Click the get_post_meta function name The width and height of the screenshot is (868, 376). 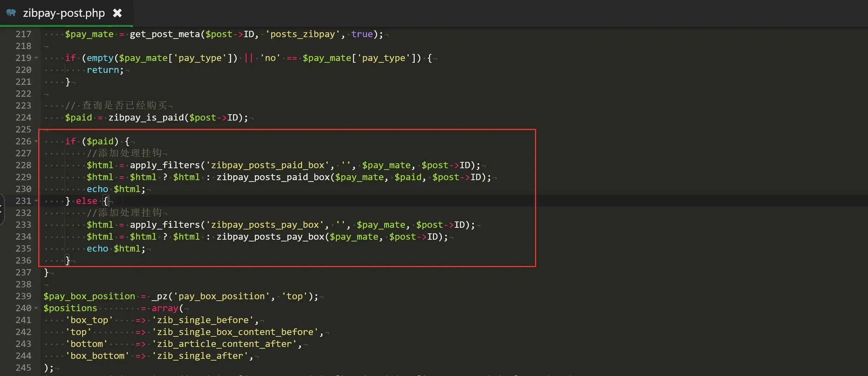tap(165, 34)
